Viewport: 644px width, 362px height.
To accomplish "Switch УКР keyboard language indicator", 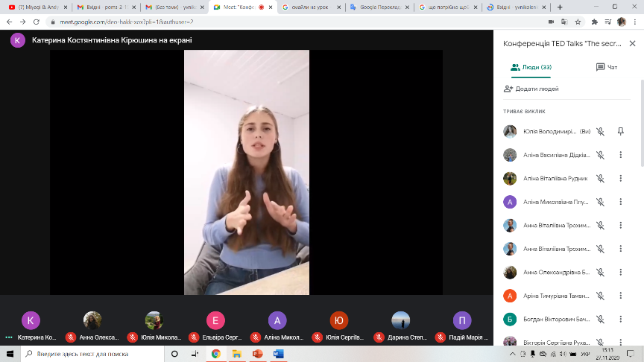I will [585, 354].
